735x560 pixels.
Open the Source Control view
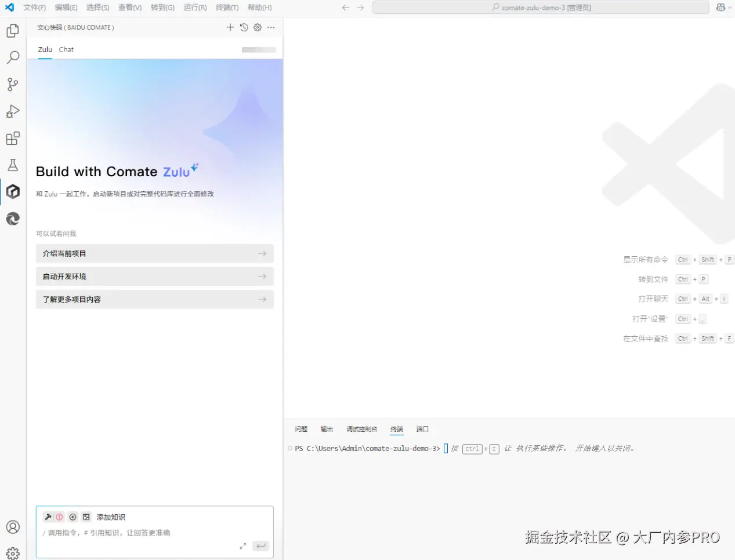tap(13, 85)
